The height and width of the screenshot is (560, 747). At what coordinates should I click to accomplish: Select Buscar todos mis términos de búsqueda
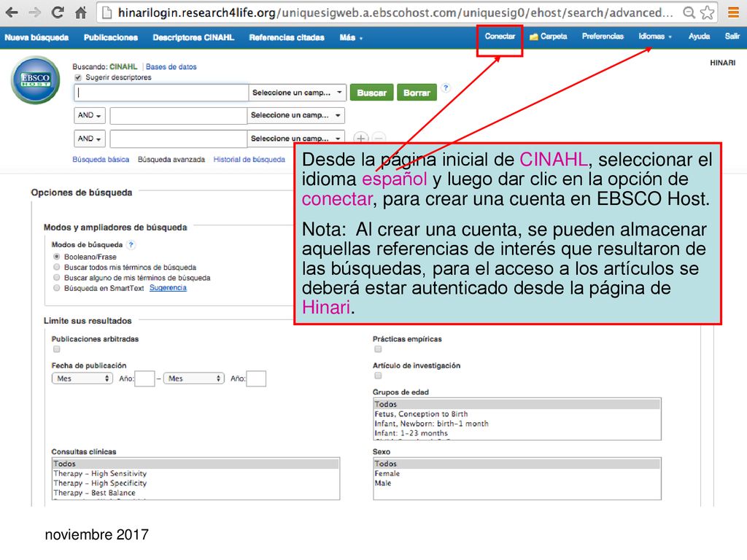(x=57, y=267)
